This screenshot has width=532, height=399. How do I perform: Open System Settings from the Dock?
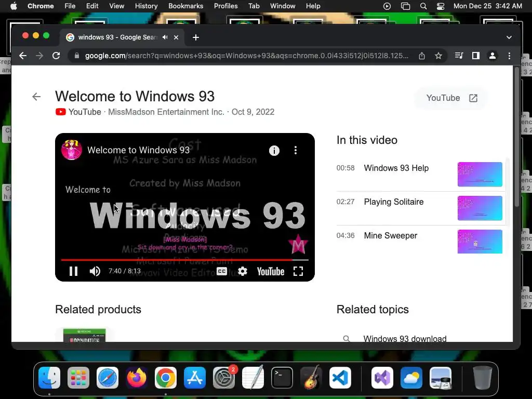[224, 378]
